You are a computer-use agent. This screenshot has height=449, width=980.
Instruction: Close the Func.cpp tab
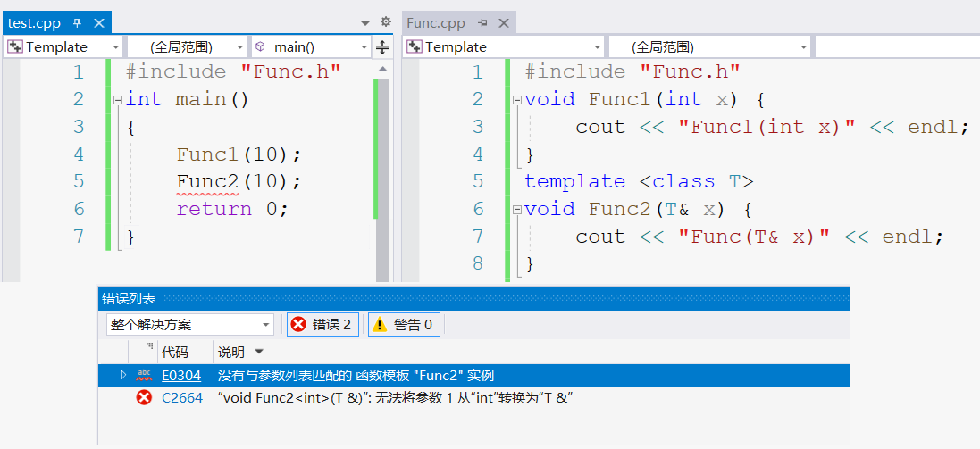tap(504, 23)
